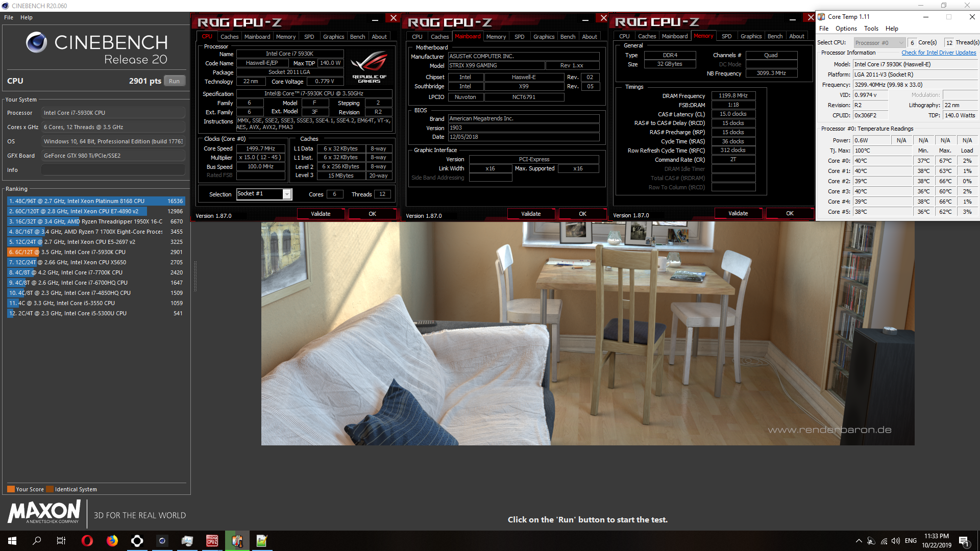
Task: Open the white ring-shaped taskbar app
Action: pyautogui.click(x=137, y=541)
